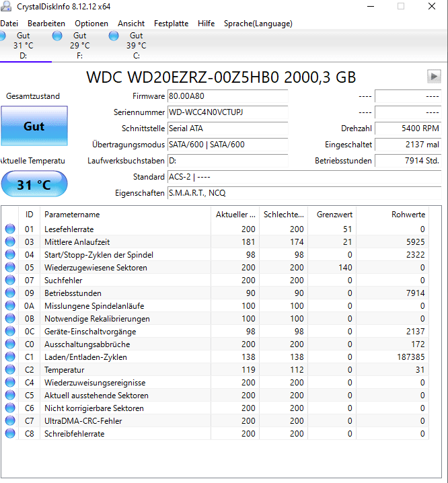
Task: Click status orb for Suchfehler row
Action: point(10,280)
